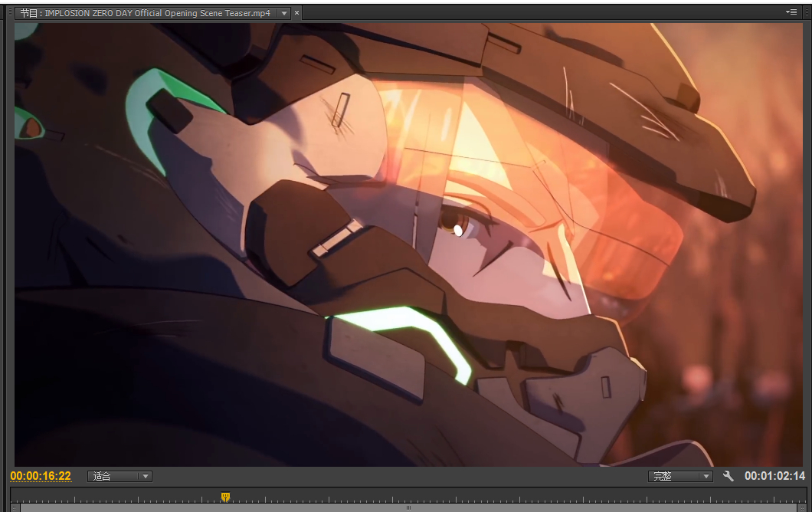
Task: Click the current timecode 00:00:16:22
Action: (x=41, y=476)
